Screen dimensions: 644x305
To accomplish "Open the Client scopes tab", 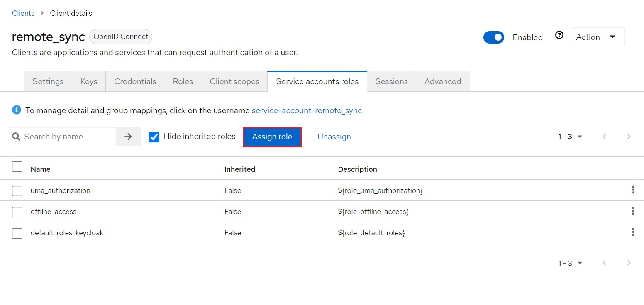I will tap(234, 81).
